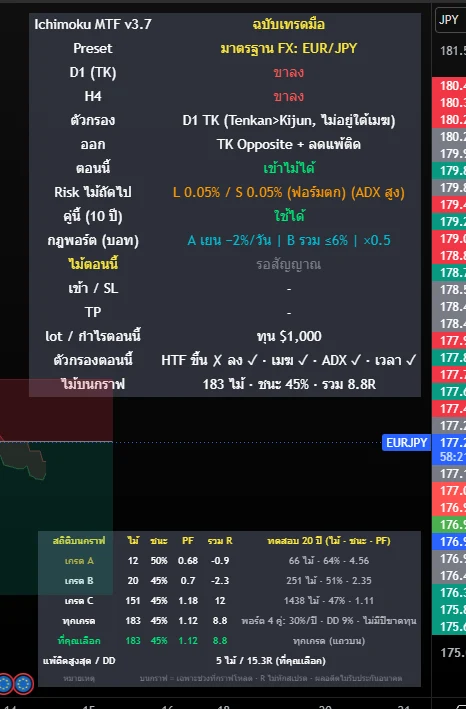Click the "เกรด A" row label

(79, 561)
